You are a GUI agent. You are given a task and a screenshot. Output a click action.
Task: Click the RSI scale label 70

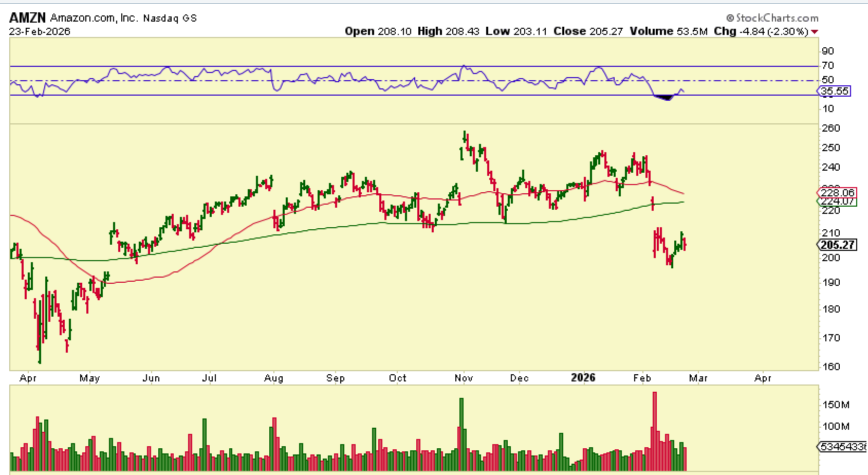(828, 65)
